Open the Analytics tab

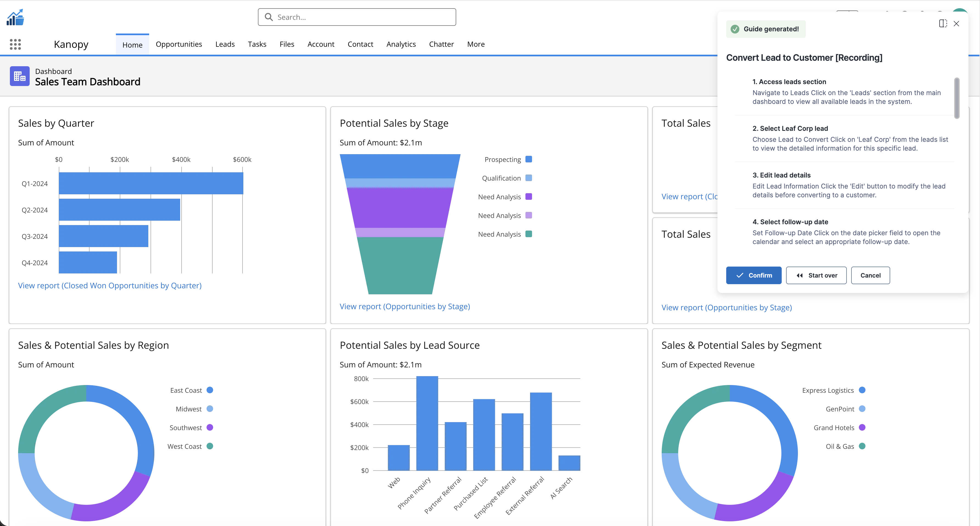point(401,44)
